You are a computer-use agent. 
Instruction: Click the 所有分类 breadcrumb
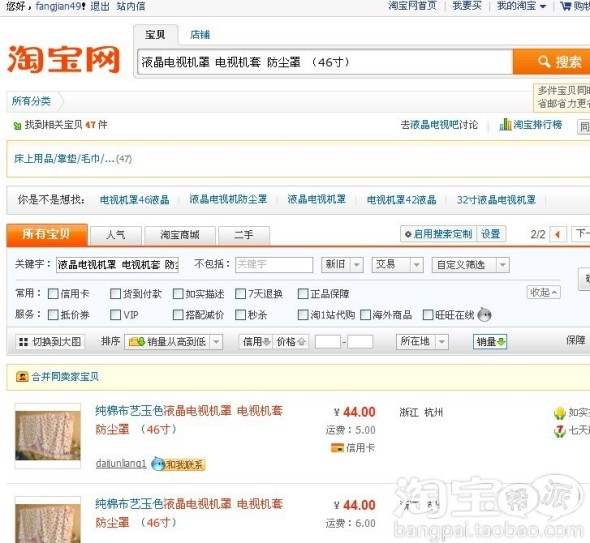(31, 101)
